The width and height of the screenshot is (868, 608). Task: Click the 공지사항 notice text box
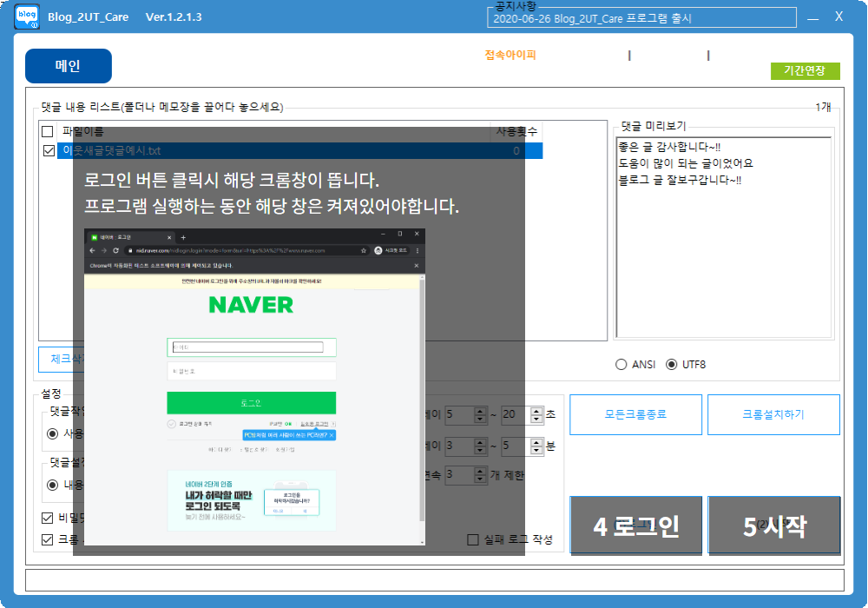pos(641,17)
